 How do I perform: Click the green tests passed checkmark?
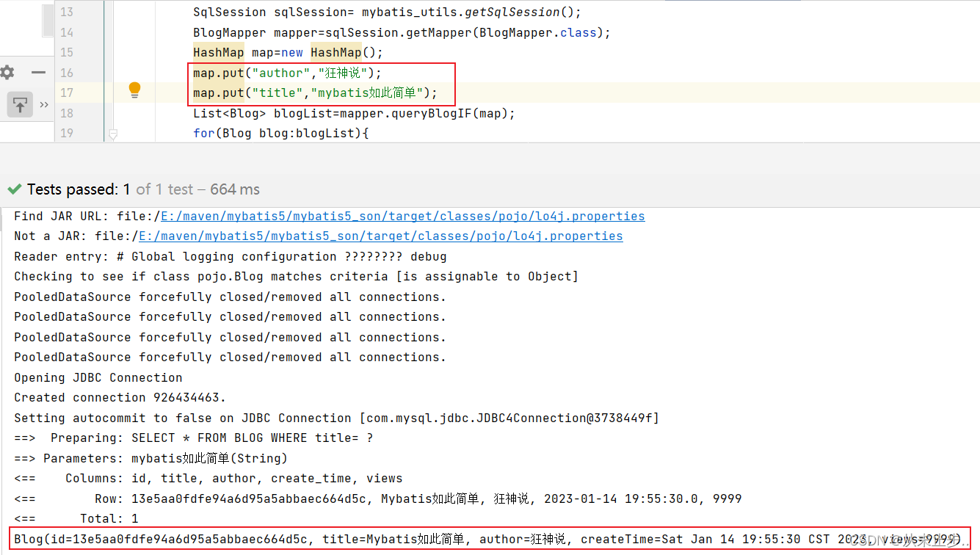coord(14,189)
